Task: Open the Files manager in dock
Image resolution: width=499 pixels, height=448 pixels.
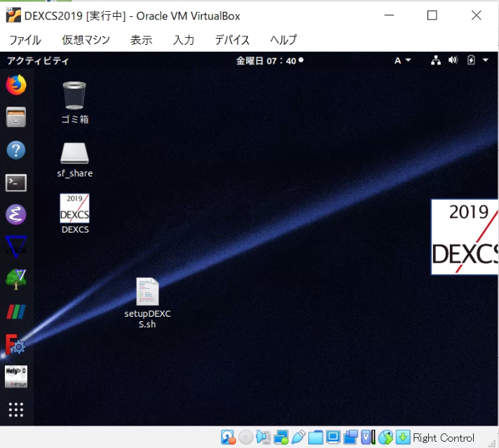Action: 15,117
